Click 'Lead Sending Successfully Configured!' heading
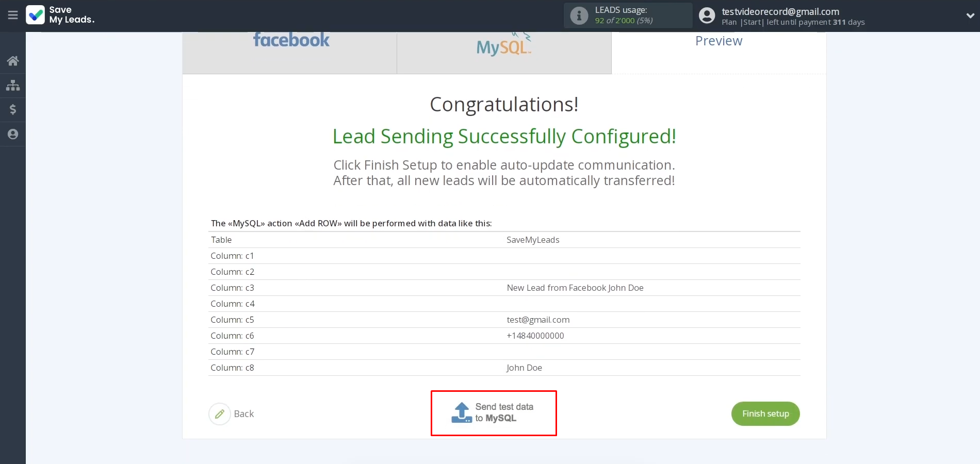The height and width of the screenshot is (464, 980). pos(504,136)
